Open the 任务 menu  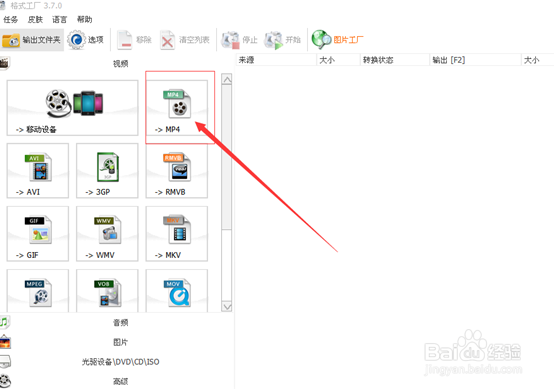tap(10, 19)
